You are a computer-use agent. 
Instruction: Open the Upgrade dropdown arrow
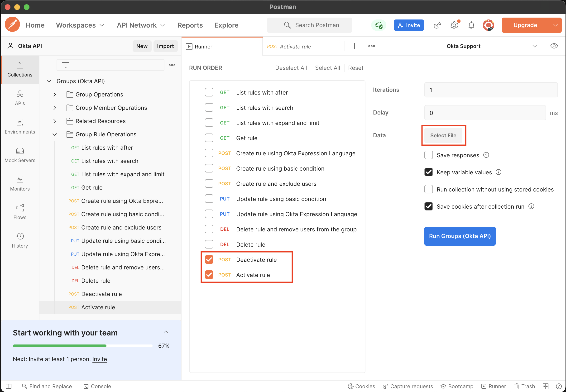tap(556, 25)
